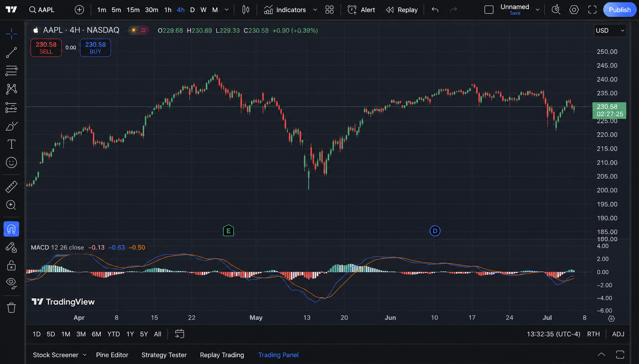Select the Fibonacci retracement tool
Screen dimensions: 639x364
click(x=12, y=71)
